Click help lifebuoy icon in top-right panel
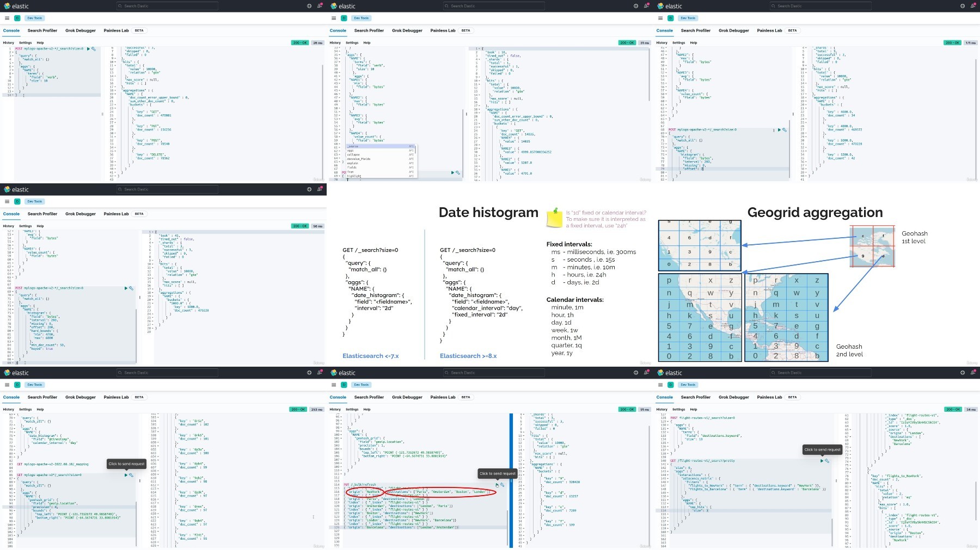 [x=963, y=6]
